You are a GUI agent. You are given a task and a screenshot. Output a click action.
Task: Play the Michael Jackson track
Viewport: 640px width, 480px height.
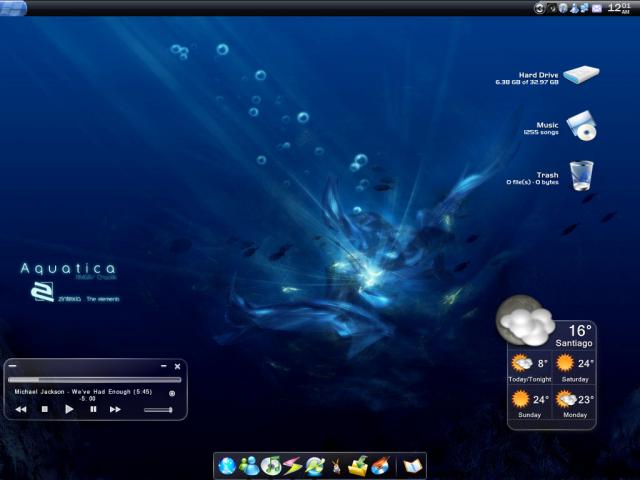click(x=69, y=409)
